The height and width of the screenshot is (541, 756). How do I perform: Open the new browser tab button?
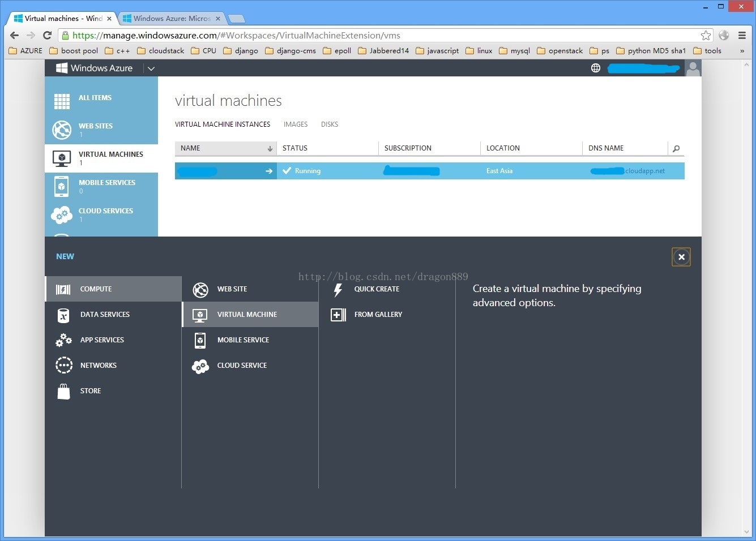(x=236, y=19)
